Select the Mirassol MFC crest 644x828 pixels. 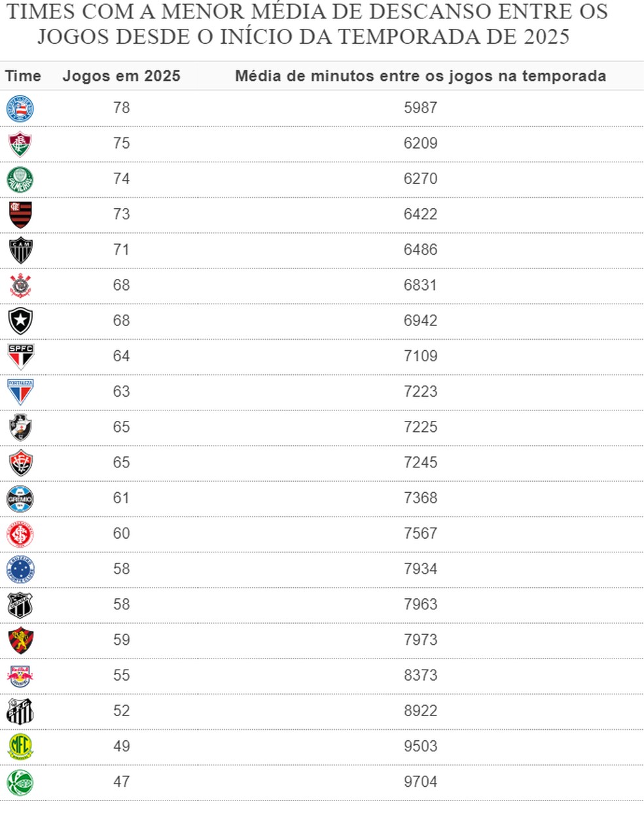(x=20, y=746)
